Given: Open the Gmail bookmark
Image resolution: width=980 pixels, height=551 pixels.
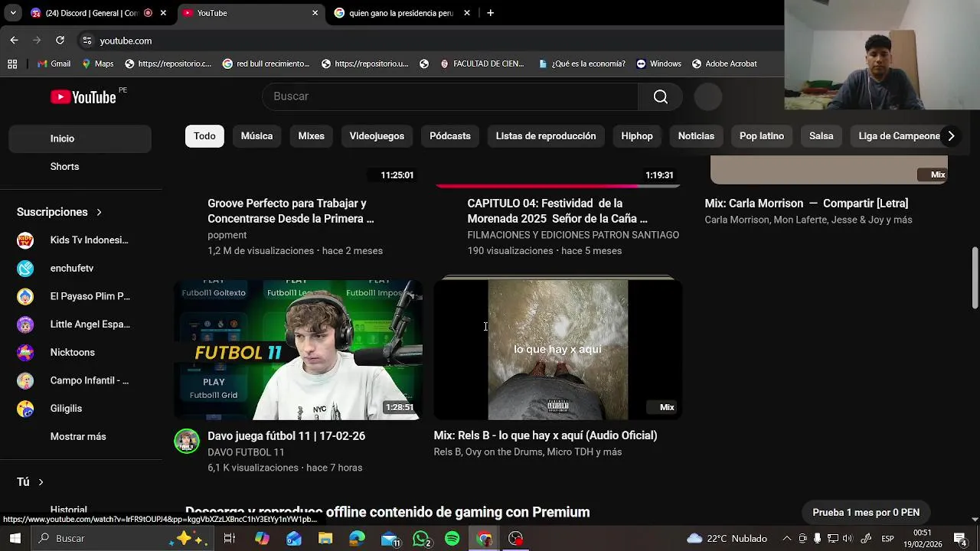Looking at the screenshot, I should [54, 64].
